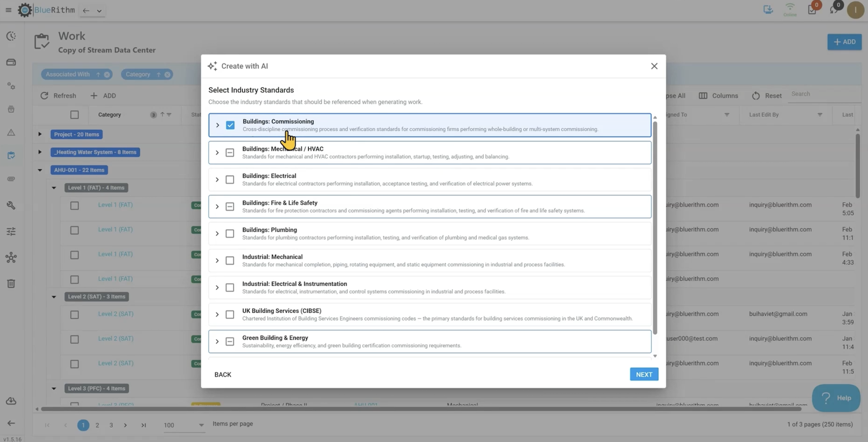
Task: Click the wrench tools sidebar icon
Action: pos(11,206)
